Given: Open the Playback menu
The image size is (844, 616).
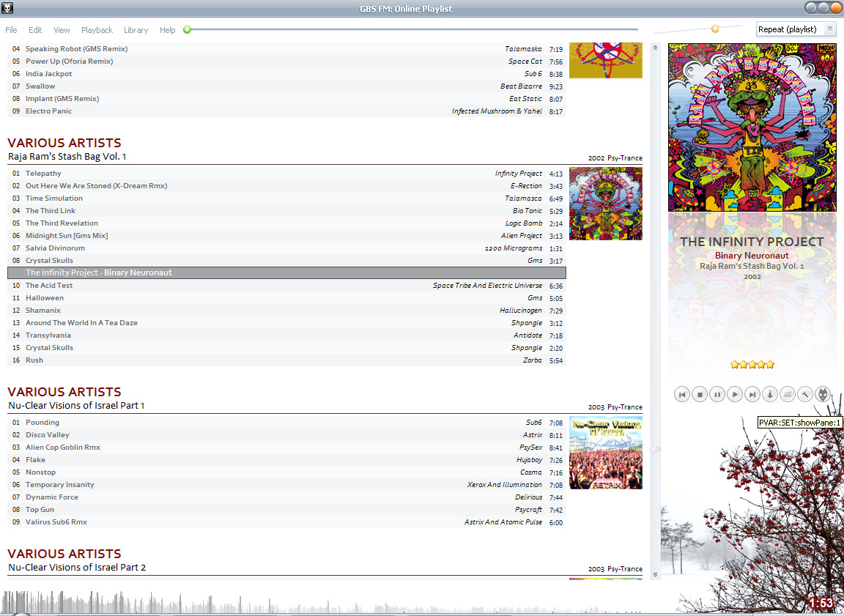Looking at the screenshot, I should coord(97,30).
